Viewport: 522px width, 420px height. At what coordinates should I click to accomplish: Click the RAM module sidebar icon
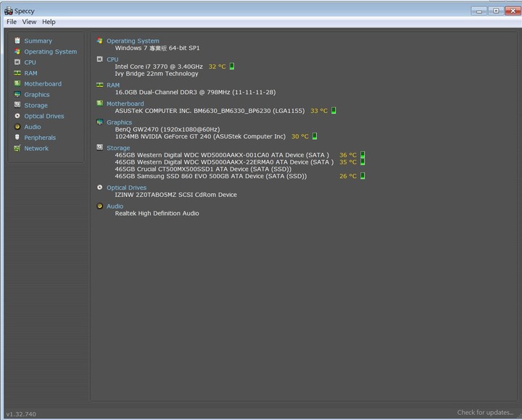click(17, 73)
